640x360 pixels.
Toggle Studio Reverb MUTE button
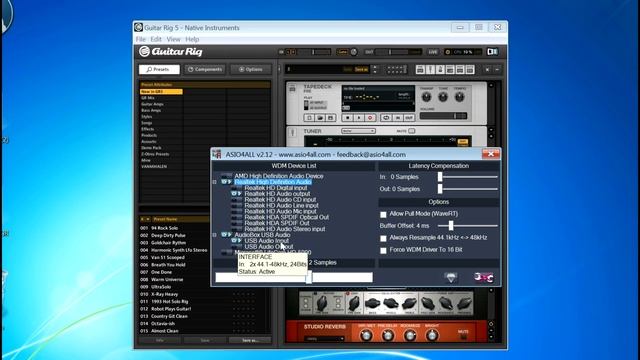(463, 336)
